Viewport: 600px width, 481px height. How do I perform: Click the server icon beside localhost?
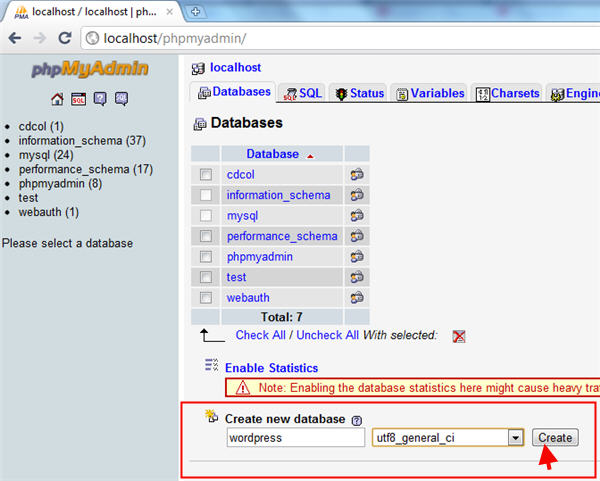[x=198, y=69]
